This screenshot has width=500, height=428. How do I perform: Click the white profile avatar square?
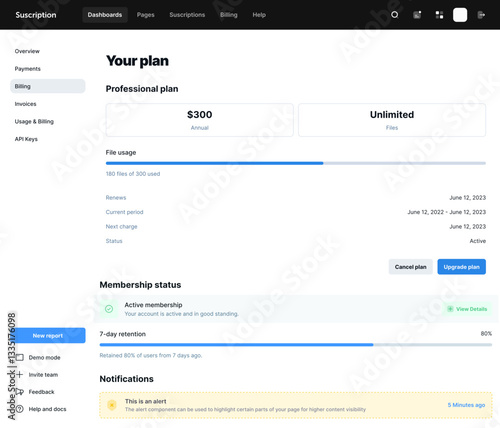[x=460, y=15]
